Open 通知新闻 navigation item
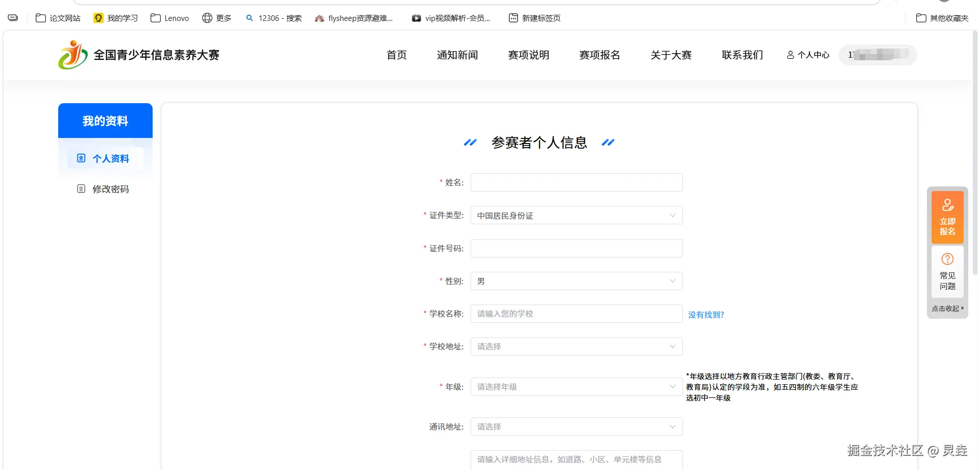Image resolution: width=980 pixels, height=470 pixels. coord(457,55)
